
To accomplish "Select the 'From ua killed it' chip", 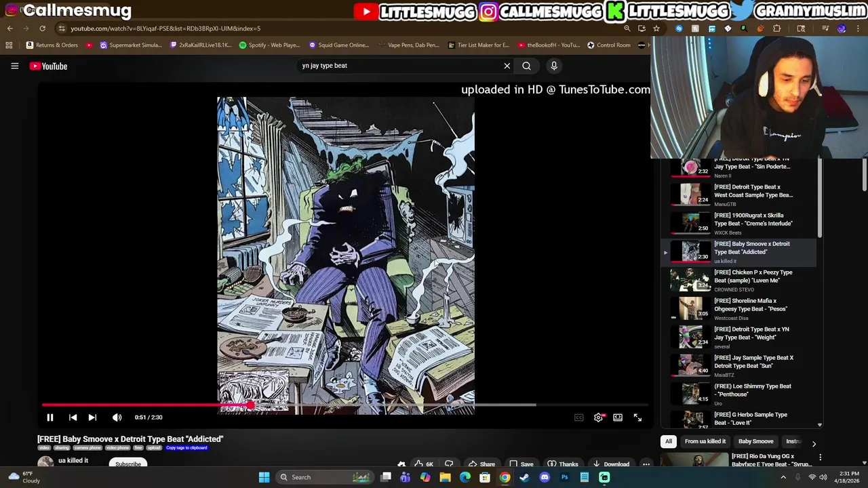I will click(705, 441).
